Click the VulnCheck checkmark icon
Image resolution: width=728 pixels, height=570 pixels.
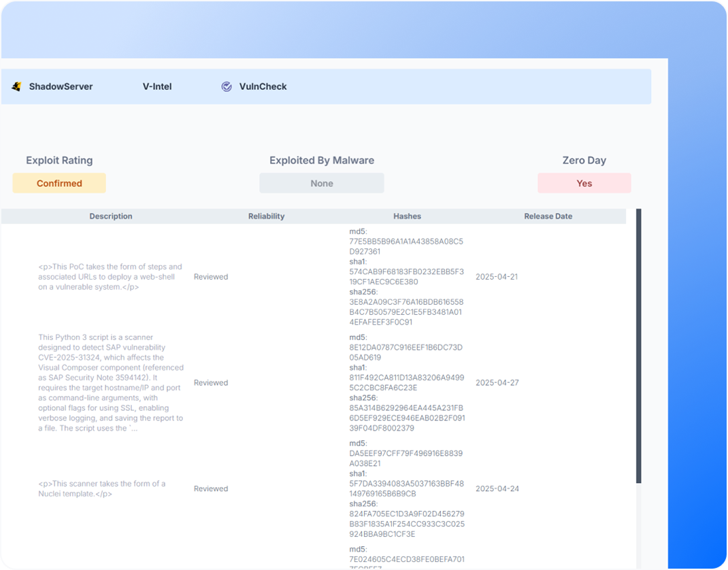pyautogui.click(x=227, y=86)
